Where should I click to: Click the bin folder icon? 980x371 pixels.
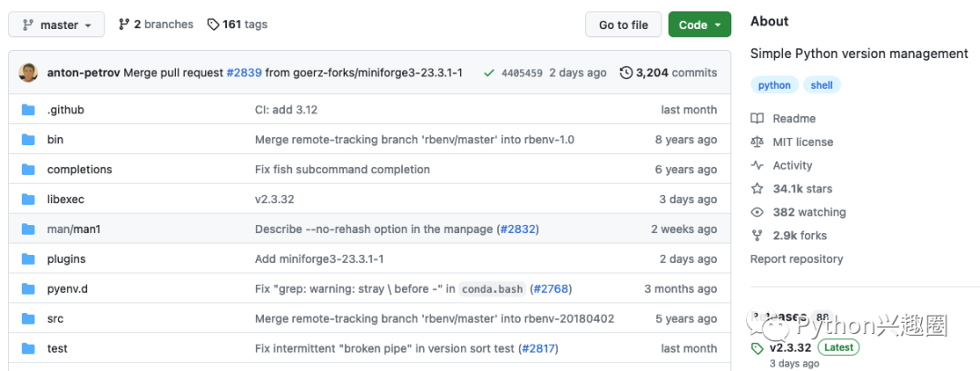[x=28, y=140]
